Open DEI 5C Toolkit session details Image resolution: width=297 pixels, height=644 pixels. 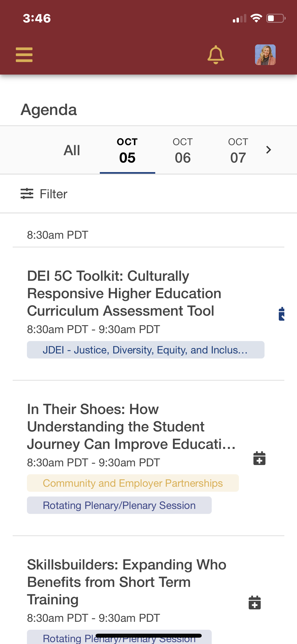point(124,293)
